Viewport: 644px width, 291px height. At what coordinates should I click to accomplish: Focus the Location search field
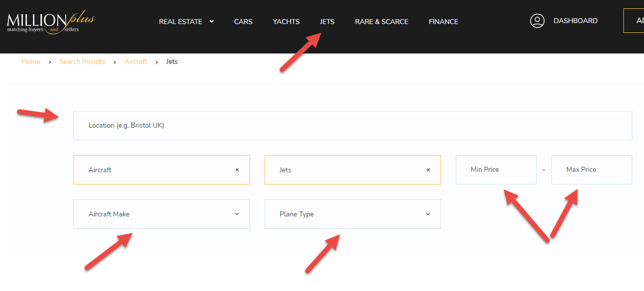click(352, 126)
